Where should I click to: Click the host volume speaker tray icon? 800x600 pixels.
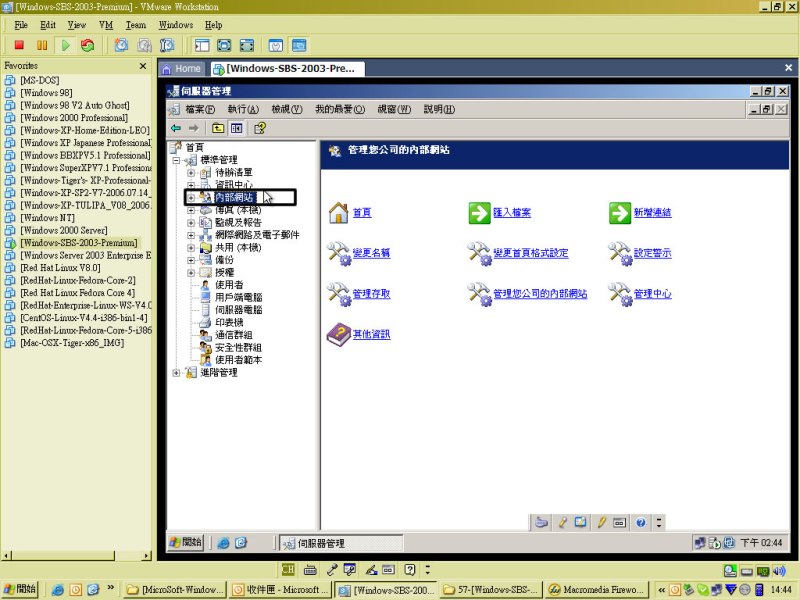pyautogui.click(x=779, y=571)
